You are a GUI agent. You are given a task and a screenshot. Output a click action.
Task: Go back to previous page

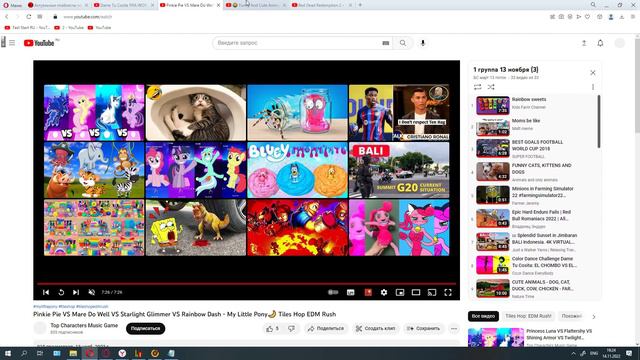point(7,17)
